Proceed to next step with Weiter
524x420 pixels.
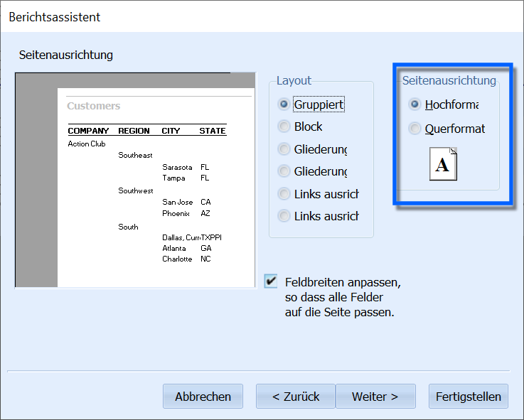pos(375,397)
